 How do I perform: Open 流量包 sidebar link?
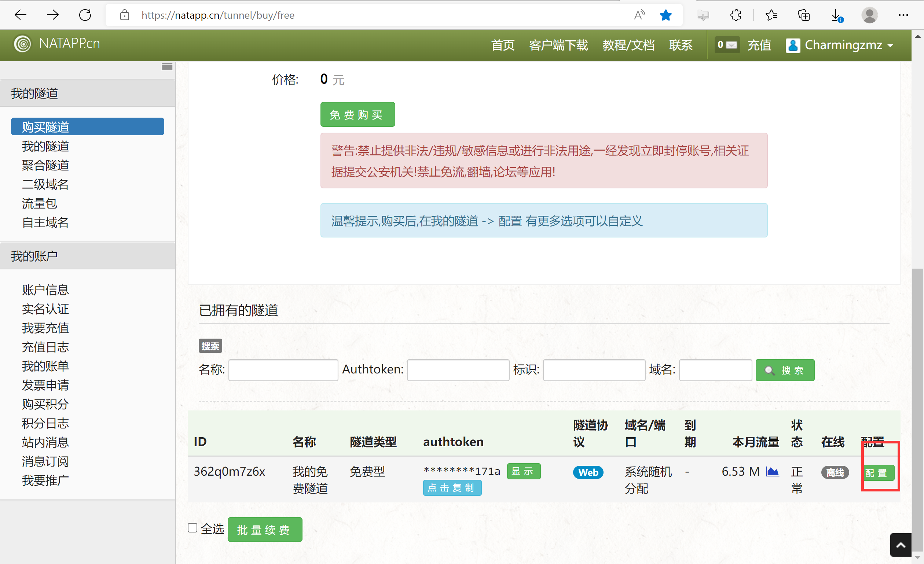tap(39, 203)
